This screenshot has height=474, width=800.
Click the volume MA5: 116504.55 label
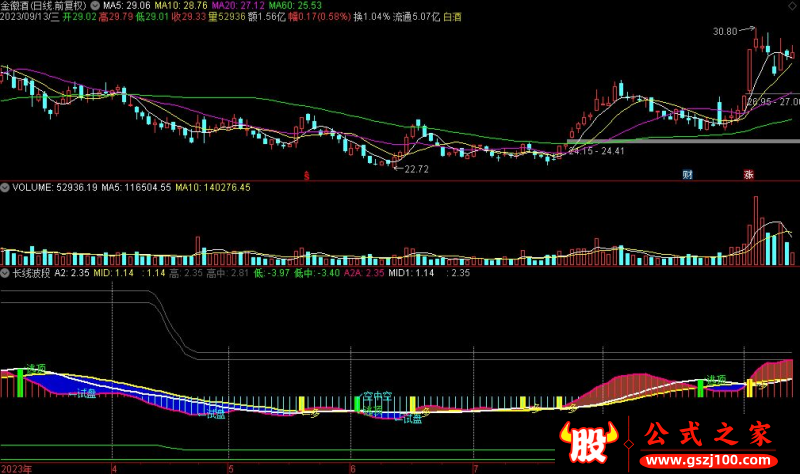pos(136,188)
